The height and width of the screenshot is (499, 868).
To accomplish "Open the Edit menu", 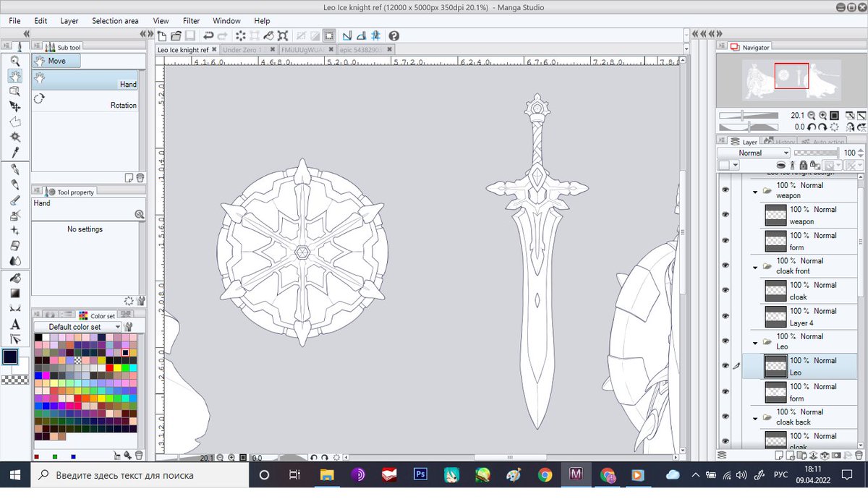I will [x=41, y=21].
